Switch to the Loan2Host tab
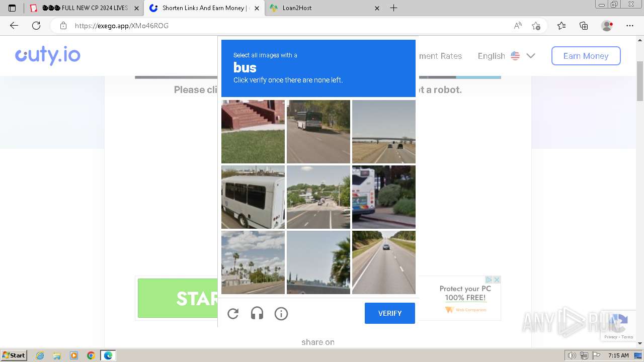This screenshot has height=362, width=644. [x=325, y=8]
